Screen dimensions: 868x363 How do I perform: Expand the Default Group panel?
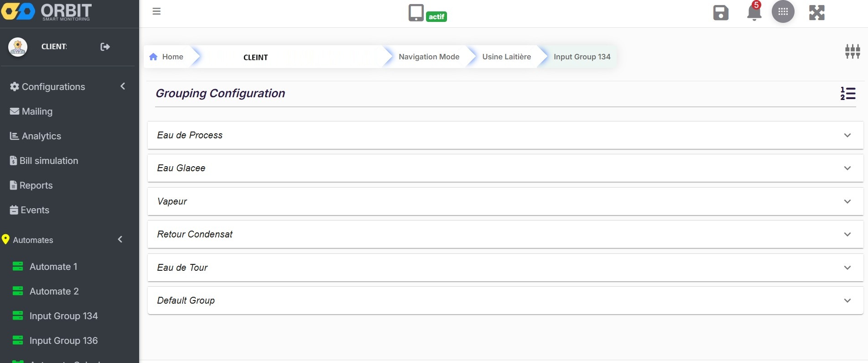(x=847, y=300)
